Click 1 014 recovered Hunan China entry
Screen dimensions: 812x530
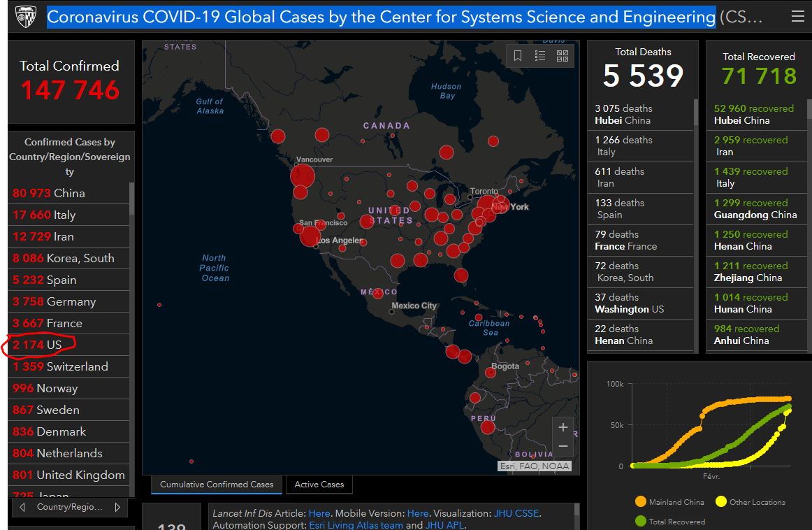pyautogui.click(x=757, y=303)
